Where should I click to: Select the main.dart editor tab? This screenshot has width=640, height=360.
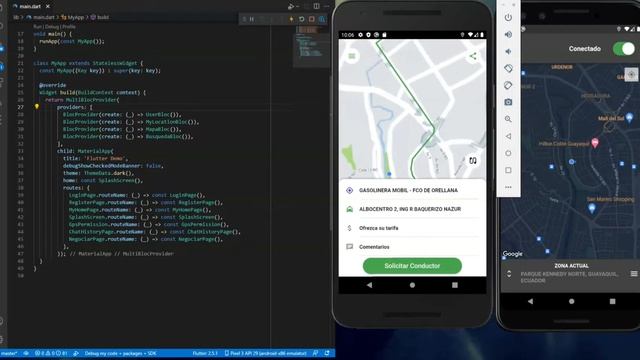click(31, 7)
